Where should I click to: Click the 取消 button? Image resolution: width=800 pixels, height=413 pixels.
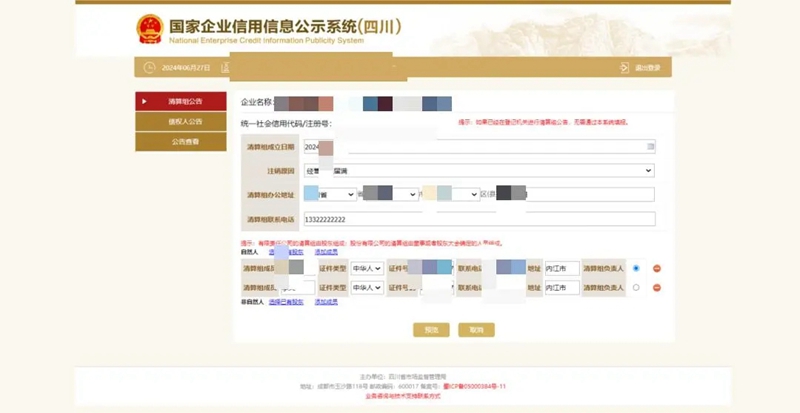pyautogui.click(x=477, y=330)
